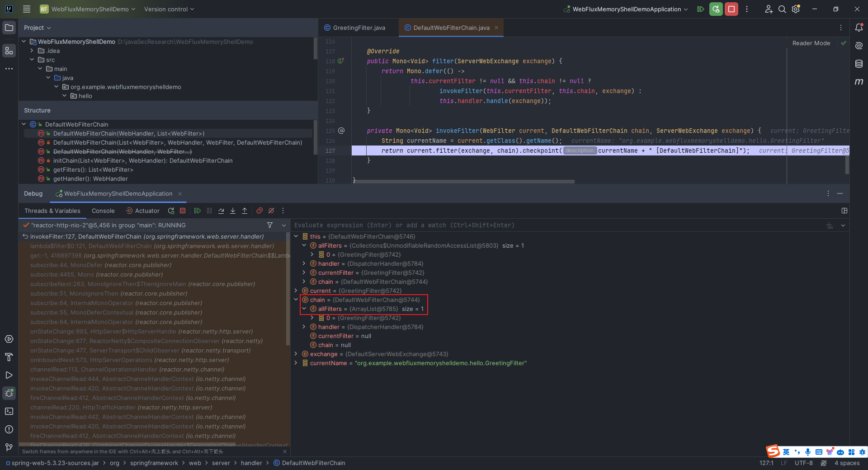Viewport: 868px width, 470px height.
Task: Click View Breakpoints icon in debug toolbar
Action: (259, 211)
